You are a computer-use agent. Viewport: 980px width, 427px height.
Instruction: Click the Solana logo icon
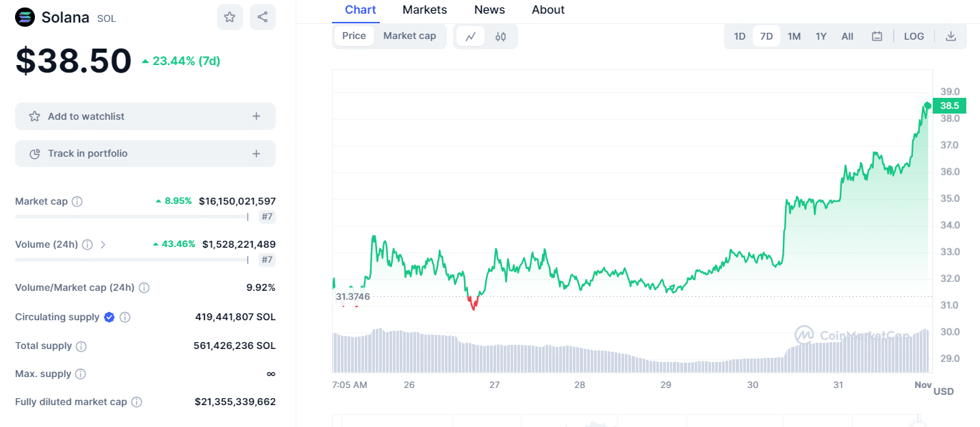click(x=25, y=17)
